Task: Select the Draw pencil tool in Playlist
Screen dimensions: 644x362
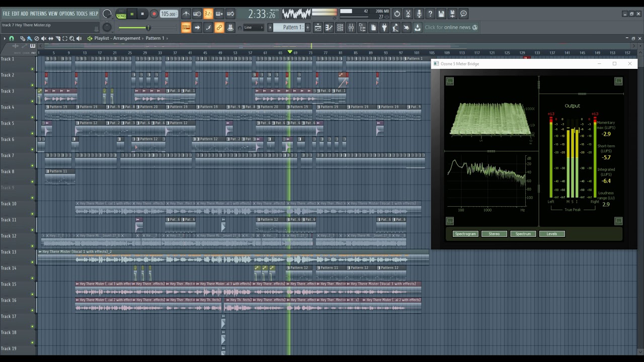Action: tap(22, 38)
